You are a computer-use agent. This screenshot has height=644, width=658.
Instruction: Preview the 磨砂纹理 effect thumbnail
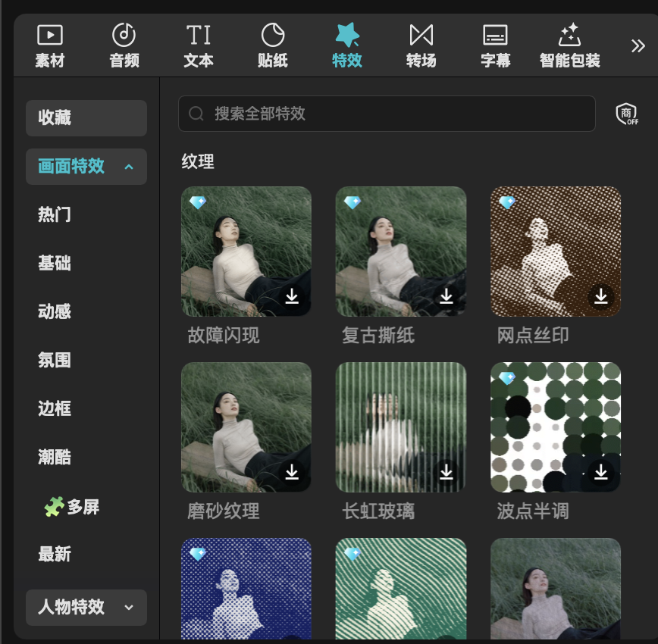pos(246,427)
